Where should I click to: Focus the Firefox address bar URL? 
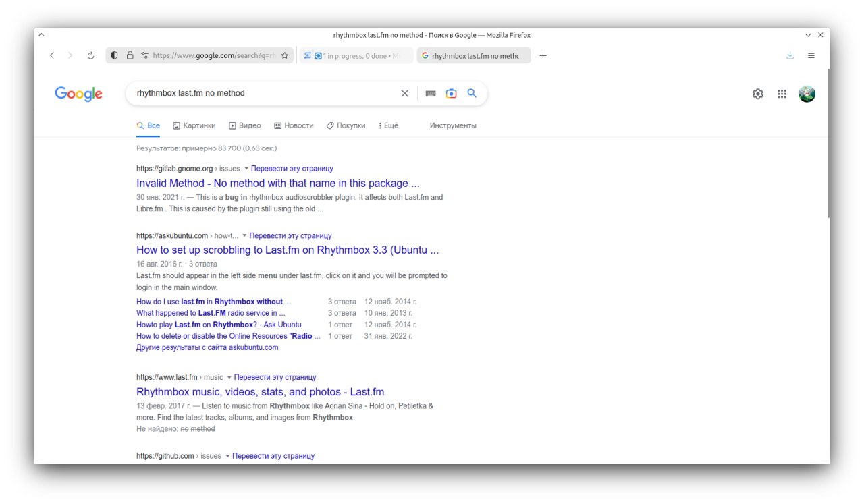214,56
